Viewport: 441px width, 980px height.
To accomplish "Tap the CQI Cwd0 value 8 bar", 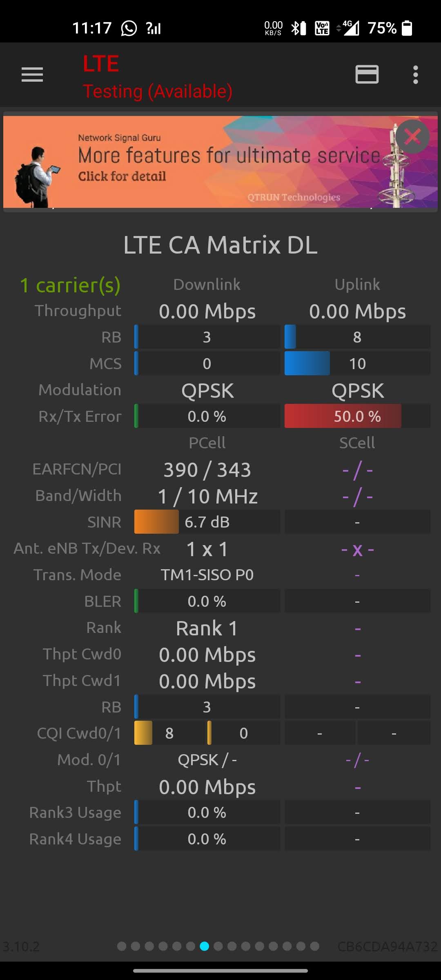I will pyautogui.click(x=169, y=733).
